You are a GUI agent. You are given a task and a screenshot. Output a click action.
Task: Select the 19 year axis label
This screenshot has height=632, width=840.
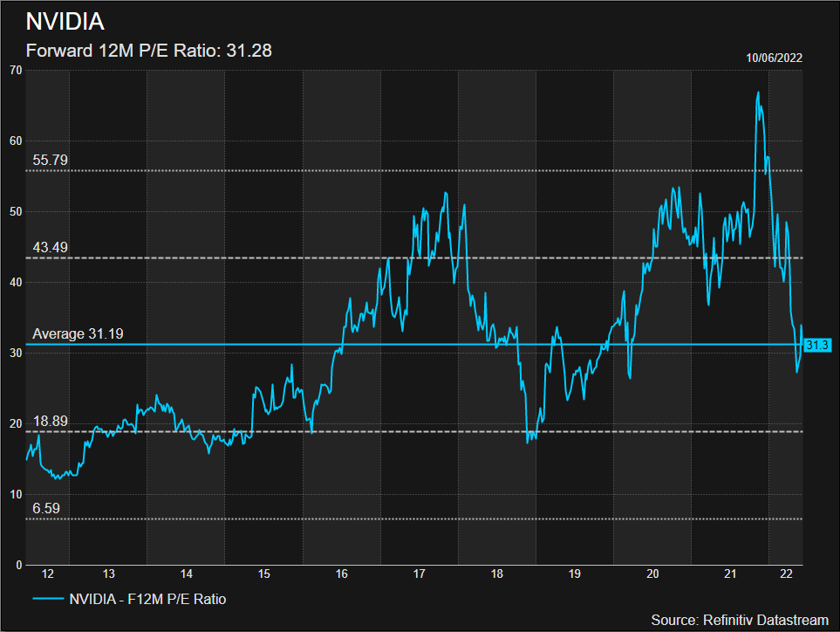(574, 574)
